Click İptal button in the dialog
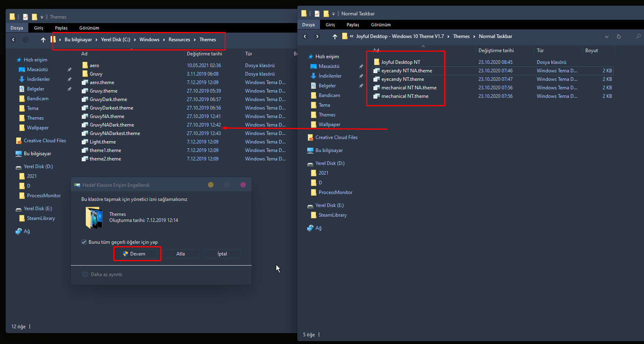This screenshot has width=644, height=344. click(x=222, y=254)
